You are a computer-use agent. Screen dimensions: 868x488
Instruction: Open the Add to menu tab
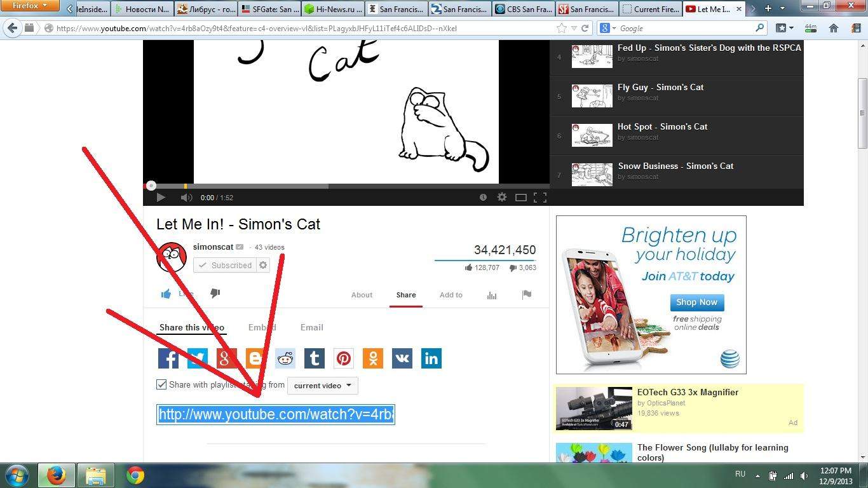point(451,295)
